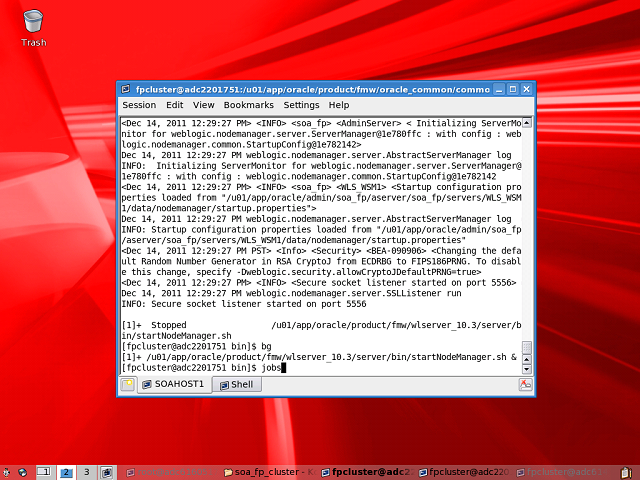Close the Konsole window

point(527,89)
